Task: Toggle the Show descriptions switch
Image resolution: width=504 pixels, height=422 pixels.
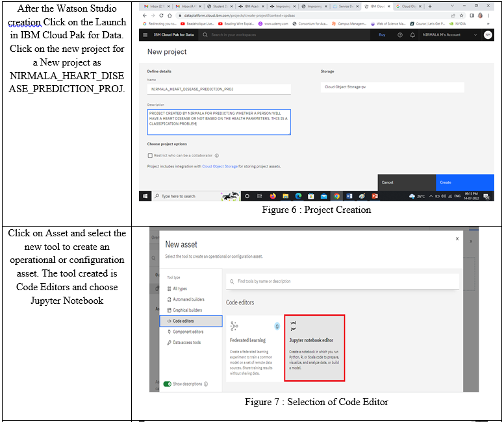Action: (167, 384)
